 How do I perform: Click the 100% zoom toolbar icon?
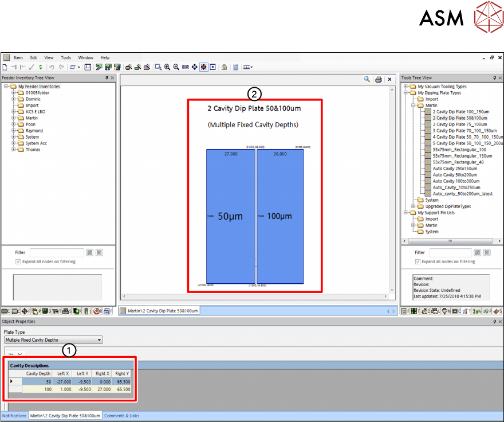186,67
